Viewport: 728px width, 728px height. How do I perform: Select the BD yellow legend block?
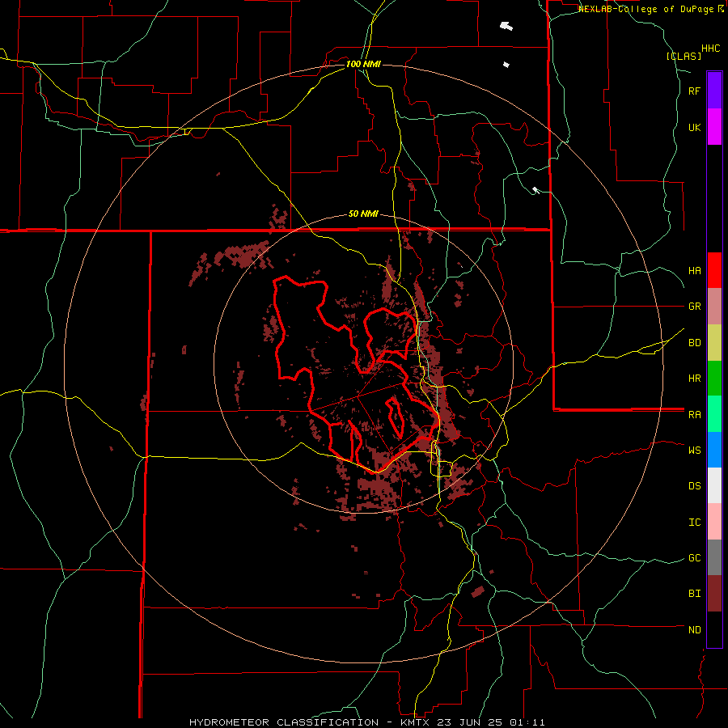tap(714, 343)
